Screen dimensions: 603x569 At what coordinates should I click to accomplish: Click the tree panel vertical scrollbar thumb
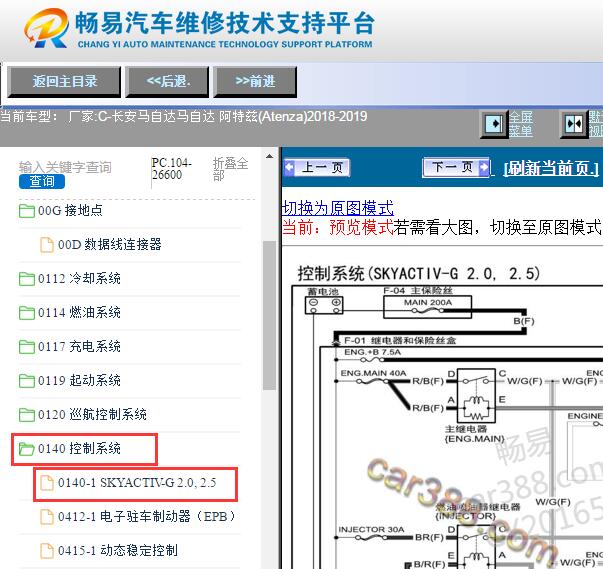pyautogui.click(x=270, y=316)
